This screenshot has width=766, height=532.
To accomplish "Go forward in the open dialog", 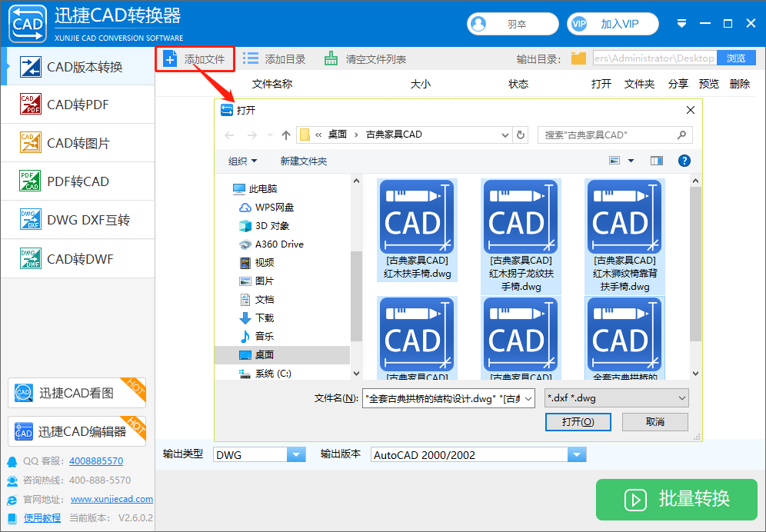I will point(252,135).
